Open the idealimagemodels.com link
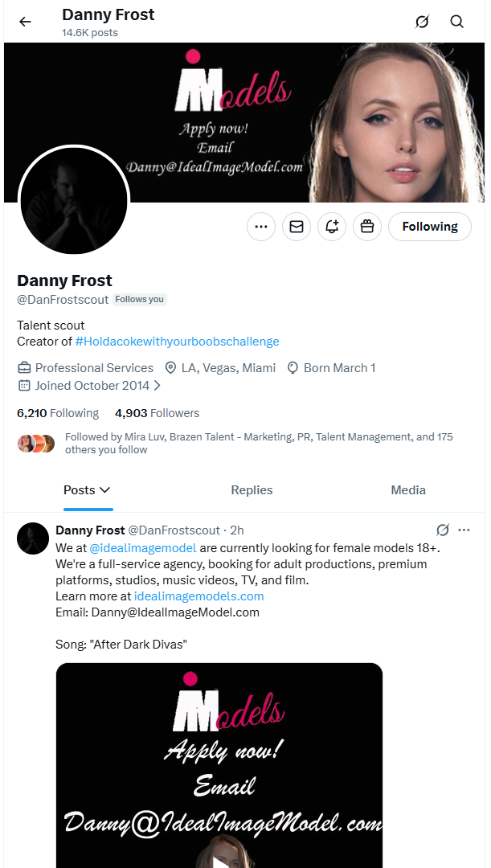The image size is (491, 868). pos(198,596)
